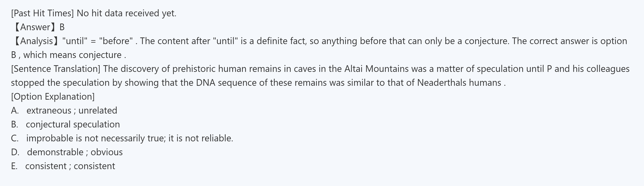
Task: Click the answer letter B after 【Answer】
Action: click(x=62, y=27)
